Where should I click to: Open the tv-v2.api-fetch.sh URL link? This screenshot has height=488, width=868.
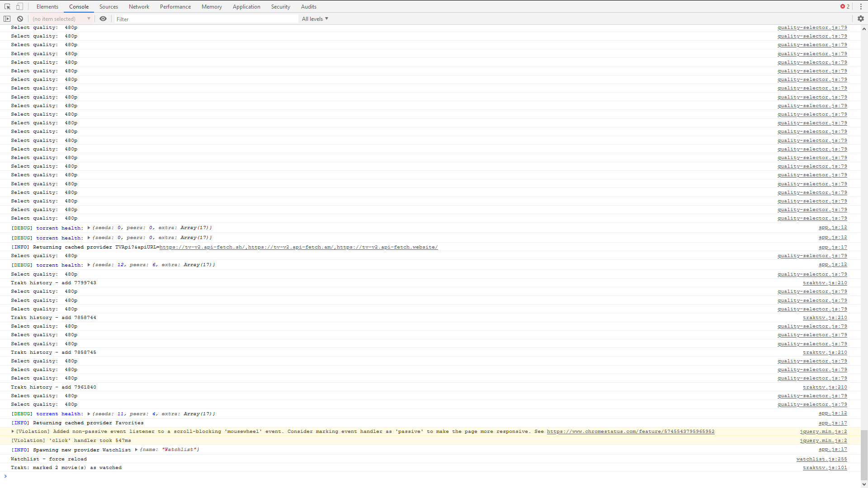coord(202,247)
